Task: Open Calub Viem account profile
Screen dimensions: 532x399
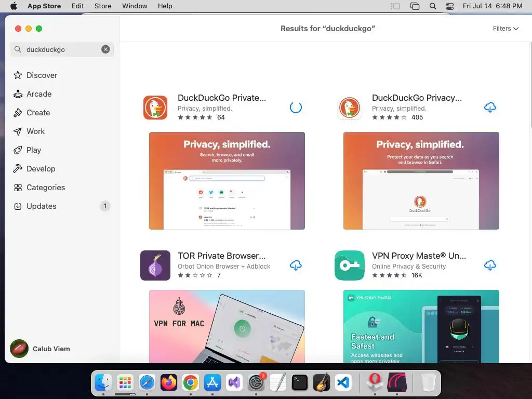Action: click(x=40, y=349)
